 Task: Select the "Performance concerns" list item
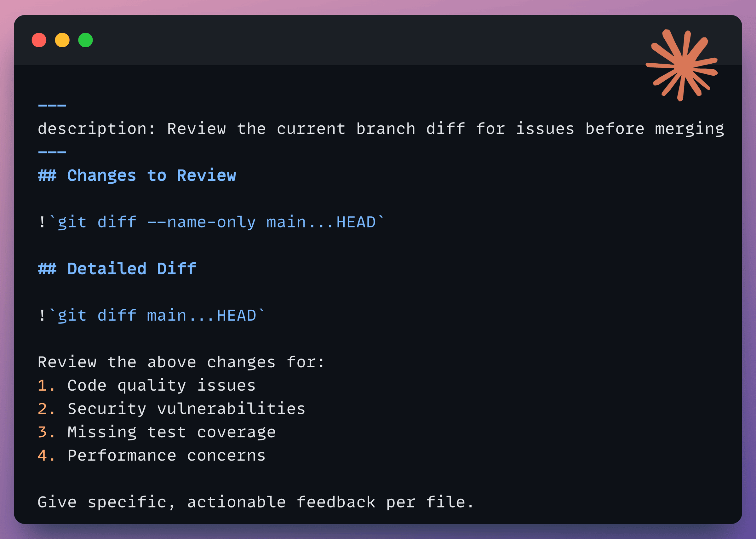click(x=166, y=456)
